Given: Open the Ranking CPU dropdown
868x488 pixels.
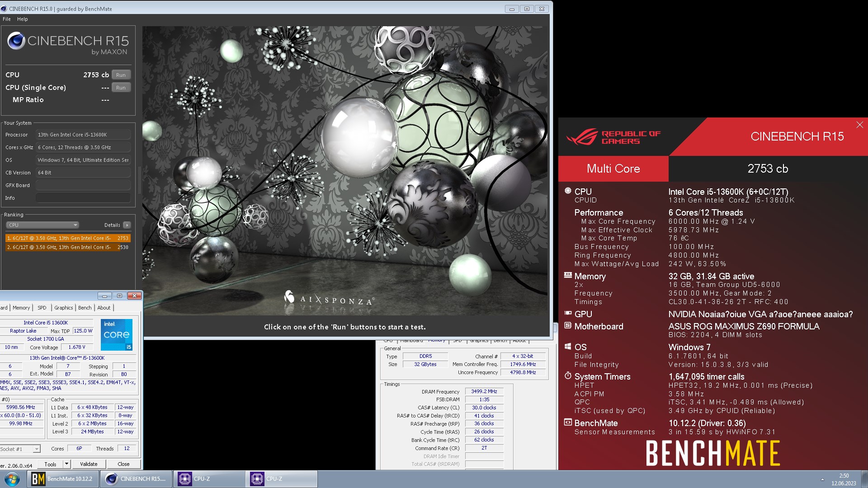Looking at the screenshot, I should click(x=42, y=225).
